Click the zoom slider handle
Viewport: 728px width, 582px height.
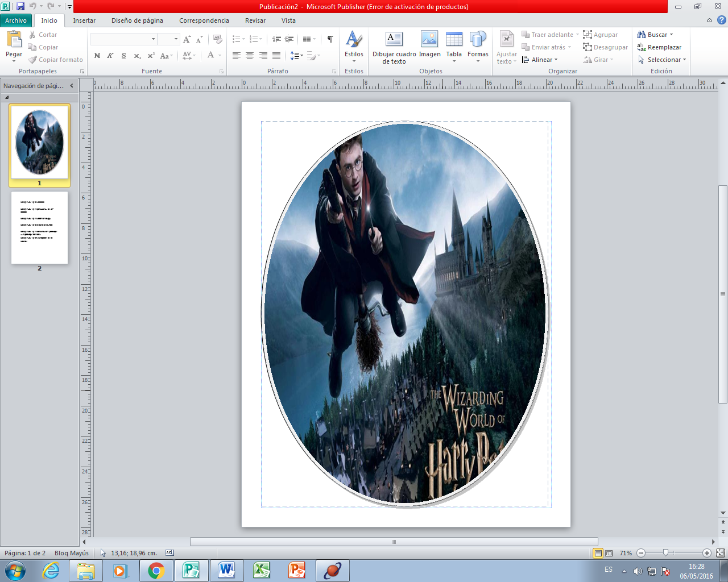pyautogui.click(x=665, y=553)
